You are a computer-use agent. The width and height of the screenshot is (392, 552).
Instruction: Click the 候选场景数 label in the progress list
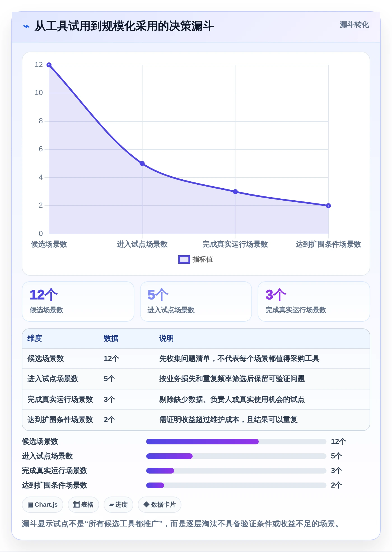[40, 442]
